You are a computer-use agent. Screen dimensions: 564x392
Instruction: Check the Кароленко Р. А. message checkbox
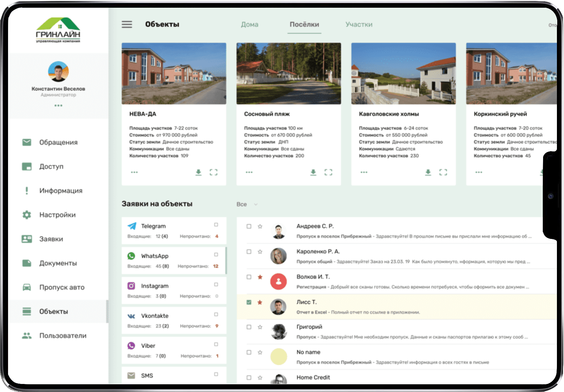(x=249, y=252)
